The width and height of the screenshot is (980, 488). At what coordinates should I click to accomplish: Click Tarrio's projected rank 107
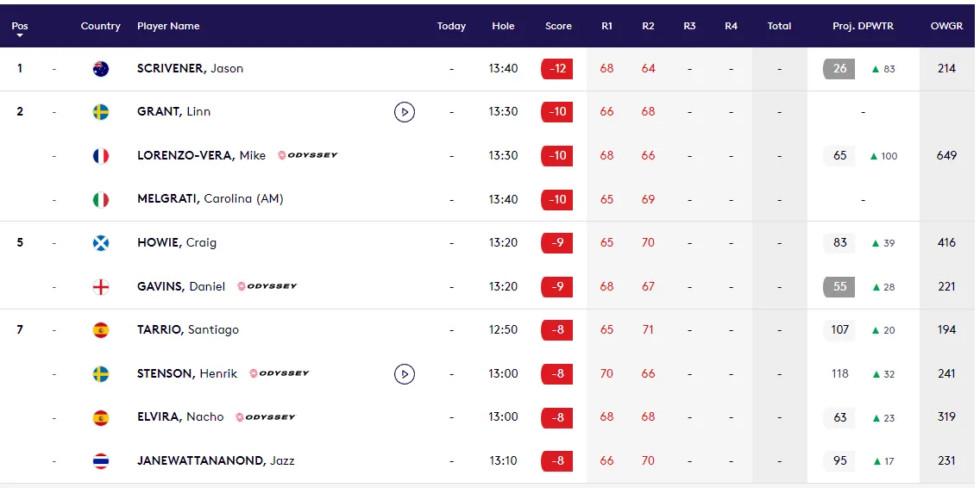click(x=839, y=329)
